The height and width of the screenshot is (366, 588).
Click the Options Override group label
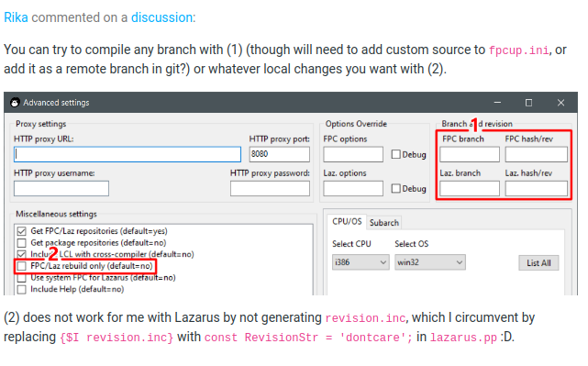356,124
